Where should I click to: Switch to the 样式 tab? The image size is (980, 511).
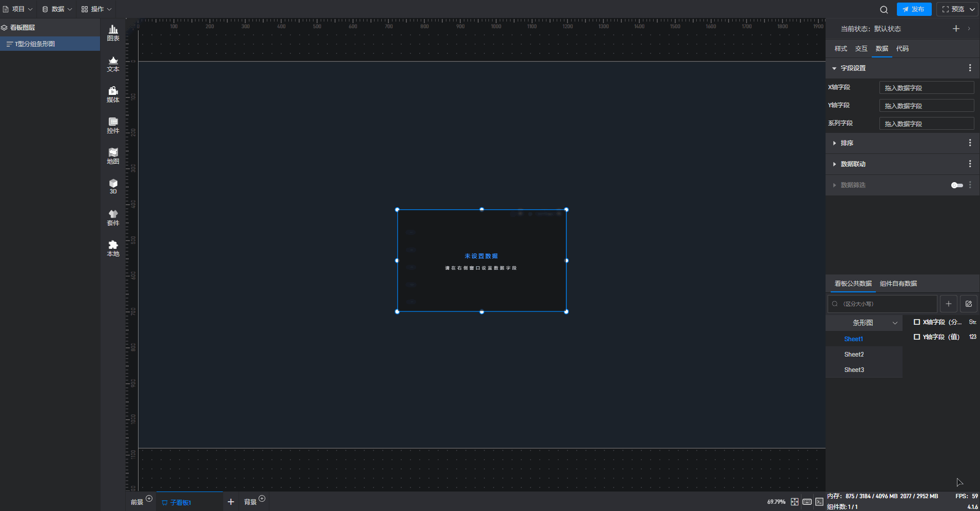[x=840, y=49]
